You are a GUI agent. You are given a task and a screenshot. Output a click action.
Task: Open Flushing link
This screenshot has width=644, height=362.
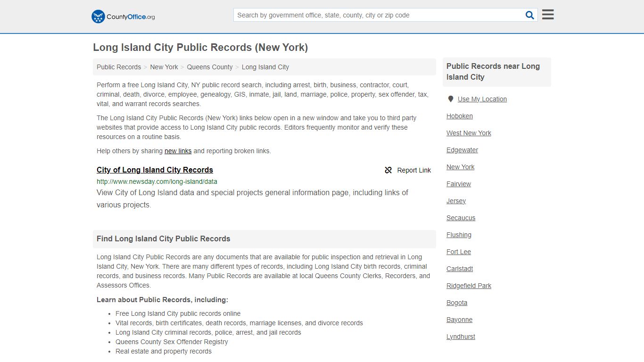459,235
